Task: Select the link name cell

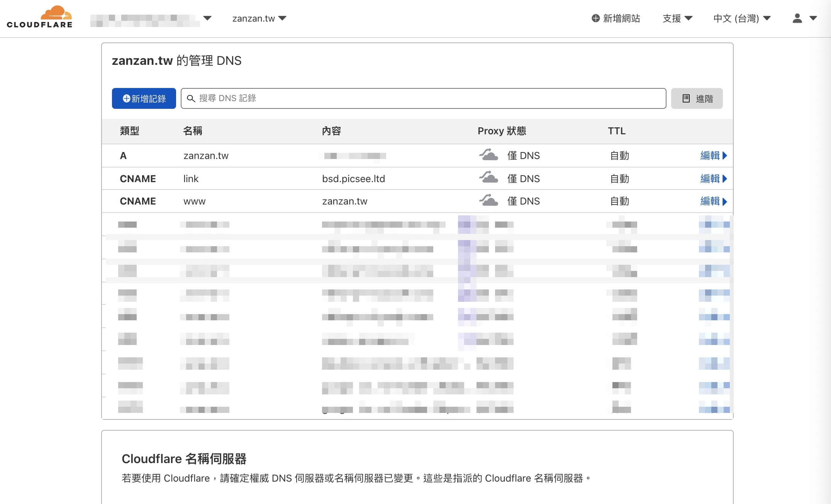Action: (191, 179)
